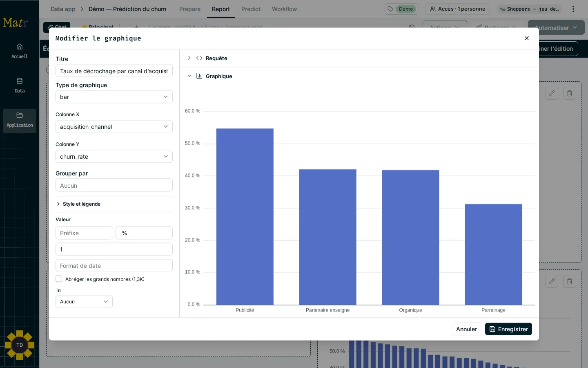Open the Shoppers dataset selector
The height and width of the screenshot is (368, 588).
click(529, 9)
